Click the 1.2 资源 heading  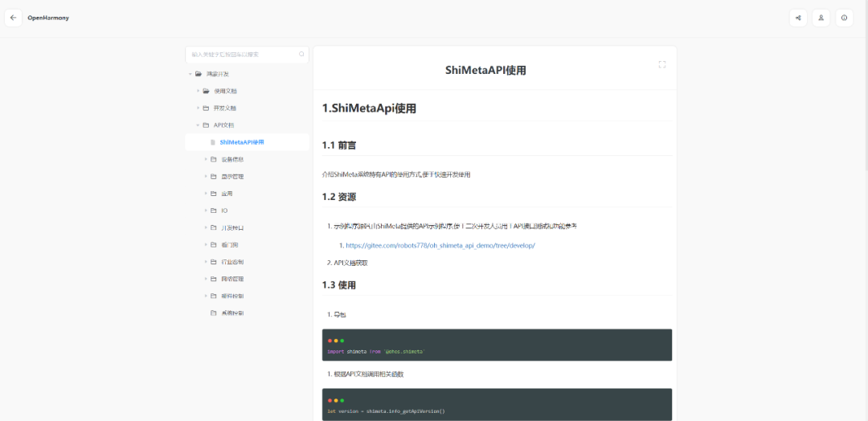[x=339, y=197]
